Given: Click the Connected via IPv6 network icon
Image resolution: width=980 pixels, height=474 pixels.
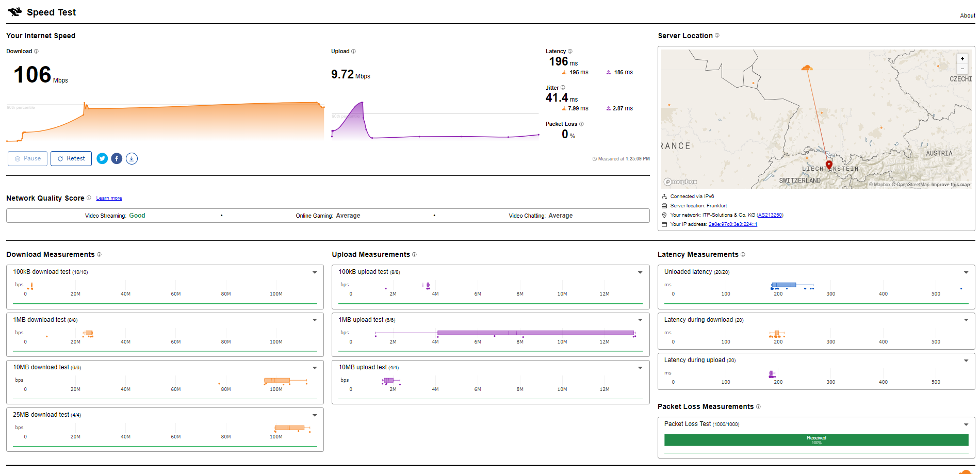Looking at the screenshot, I should click(x=664, y=197).
